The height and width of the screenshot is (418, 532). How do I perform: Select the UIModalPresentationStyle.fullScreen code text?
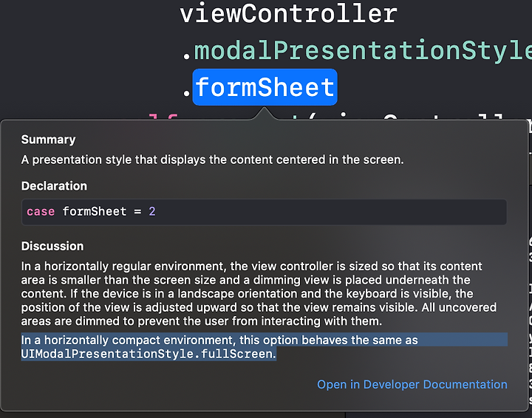pos(147,354)
